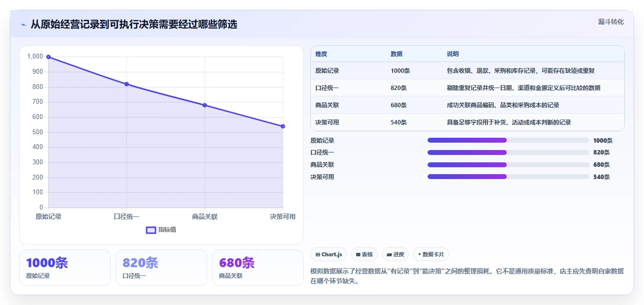Click the description starting 具备足够字段
Image resolution: width=644 pixels, height=305 pixels.
(509, 122)
